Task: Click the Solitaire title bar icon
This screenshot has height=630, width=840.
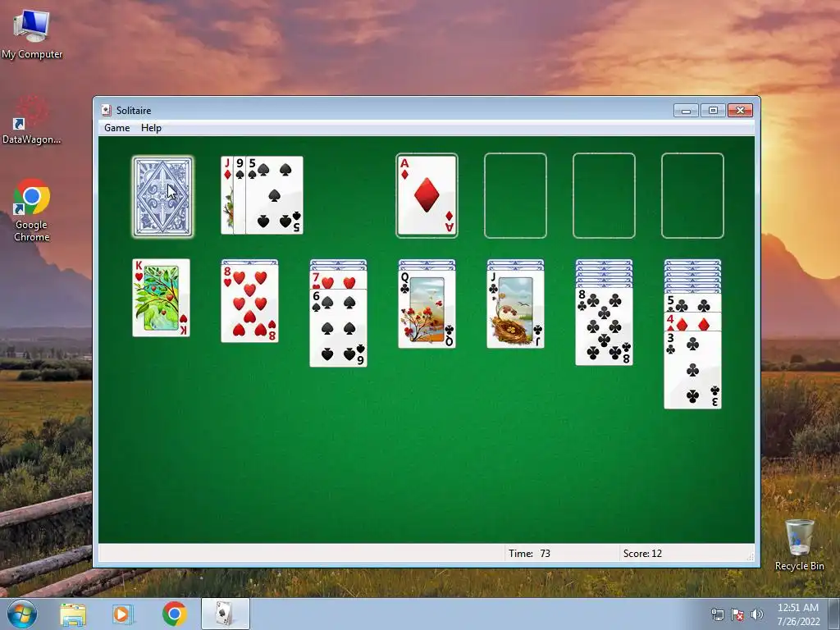Action: pos(107,111)
